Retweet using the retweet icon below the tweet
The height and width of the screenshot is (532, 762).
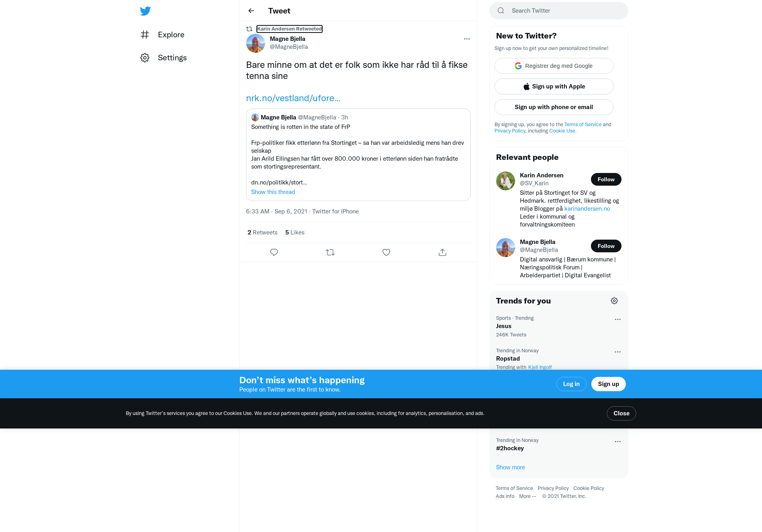click(330, 252)
